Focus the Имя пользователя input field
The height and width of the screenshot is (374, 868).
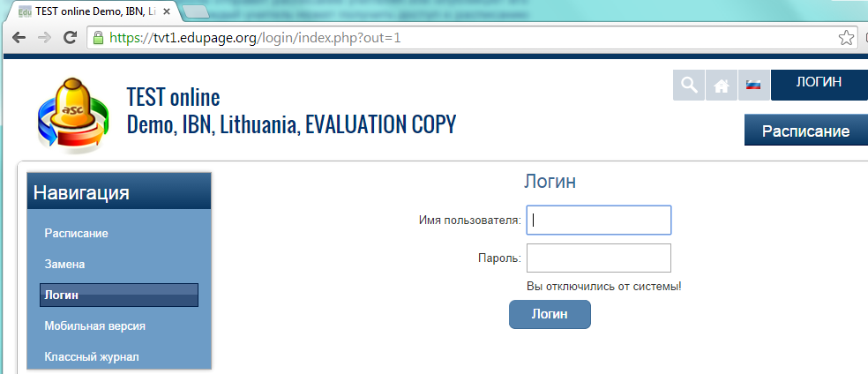click(x=599, y=221)
